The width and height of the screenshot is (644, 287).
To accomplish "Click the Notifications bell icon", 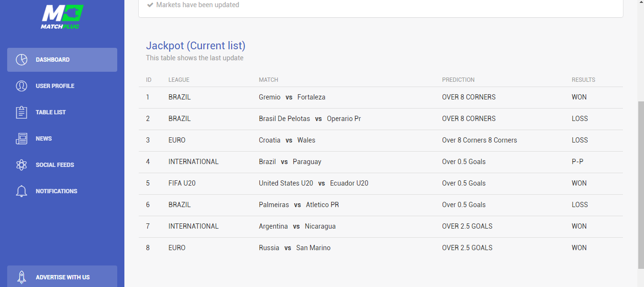I will [x=22, y=191].
